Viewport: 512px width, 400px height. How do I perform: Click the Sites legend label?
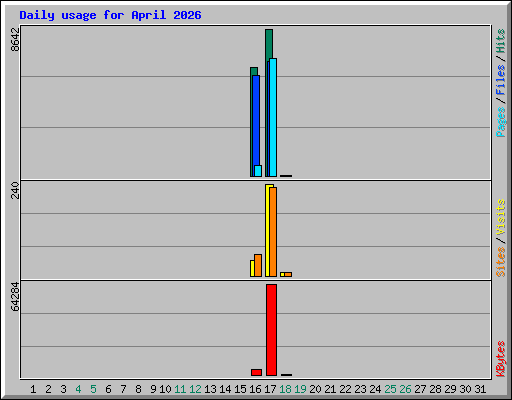(501, 262)
